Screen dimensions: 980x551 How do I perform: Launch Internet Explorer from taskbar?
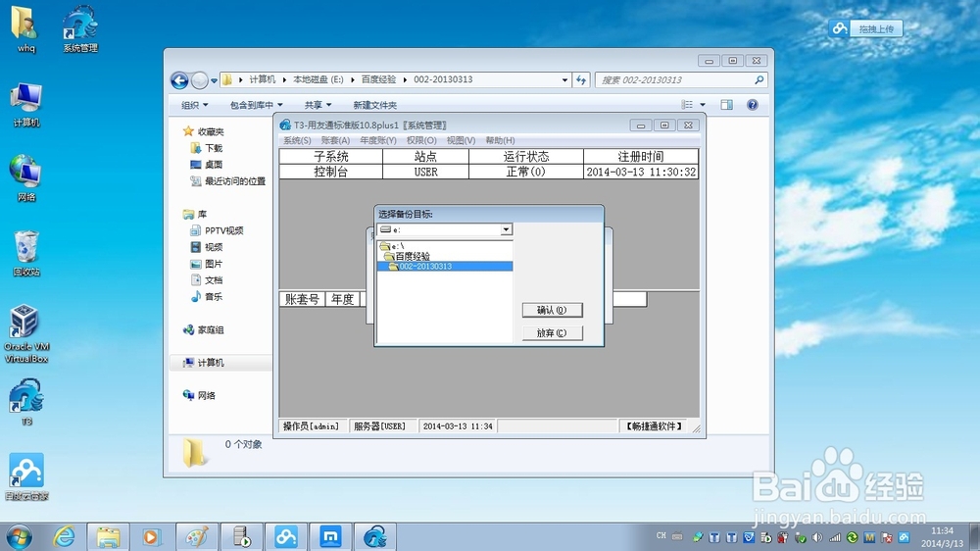point(64,536)
